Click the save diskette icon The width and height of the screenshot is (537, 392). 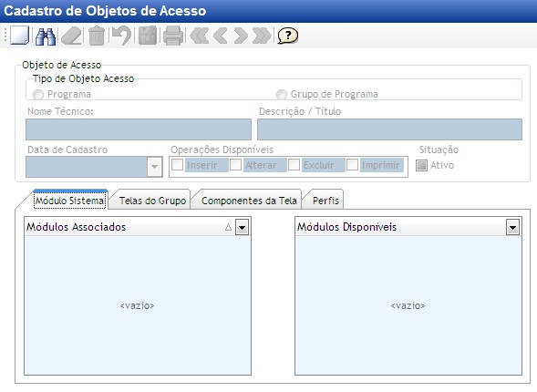pyautogui.click(x=148, y=36)
